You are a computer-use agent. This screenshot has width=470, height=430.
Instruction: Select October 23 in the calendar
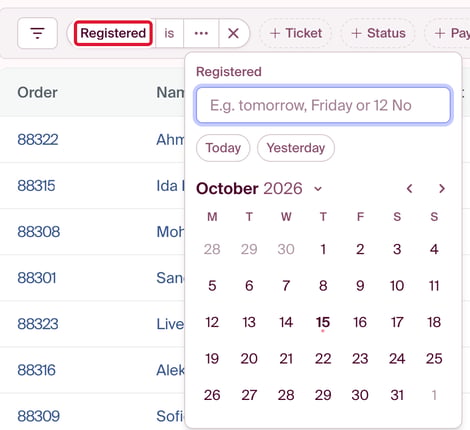click(x=360, y=359)
